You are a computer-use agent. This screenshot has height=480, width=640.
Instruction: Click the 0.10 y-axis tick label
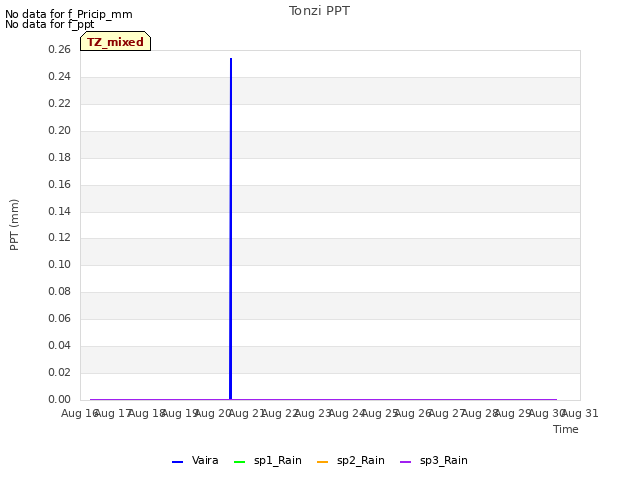click(59, 264)
